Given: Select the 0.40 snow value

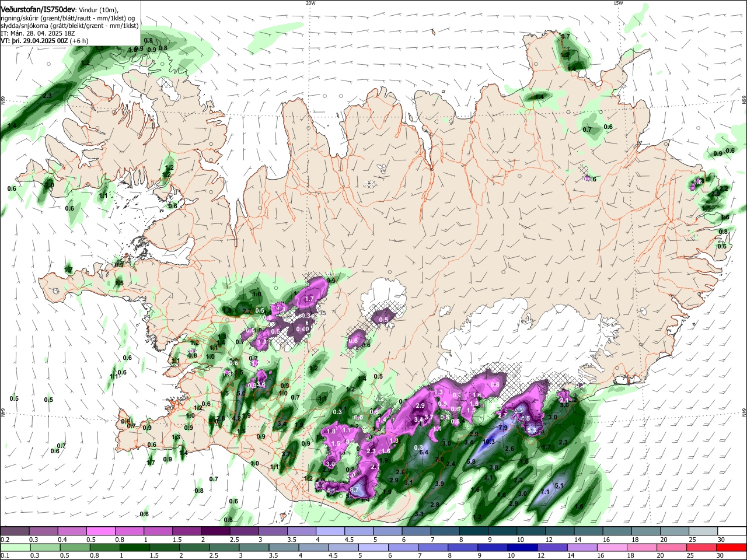Looking at the screenshot, I should point(302,329).
